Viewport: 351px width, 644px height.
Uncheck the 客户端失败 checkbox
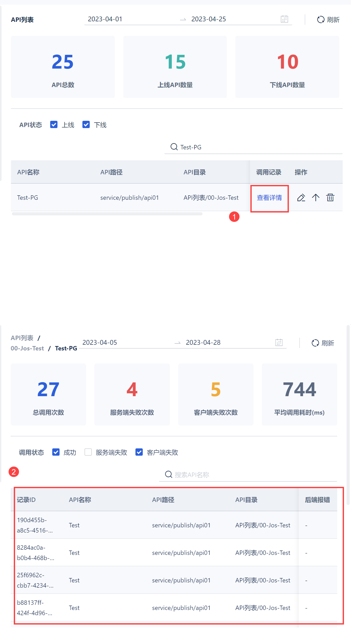pyautogui.click(x=139, y=452)
